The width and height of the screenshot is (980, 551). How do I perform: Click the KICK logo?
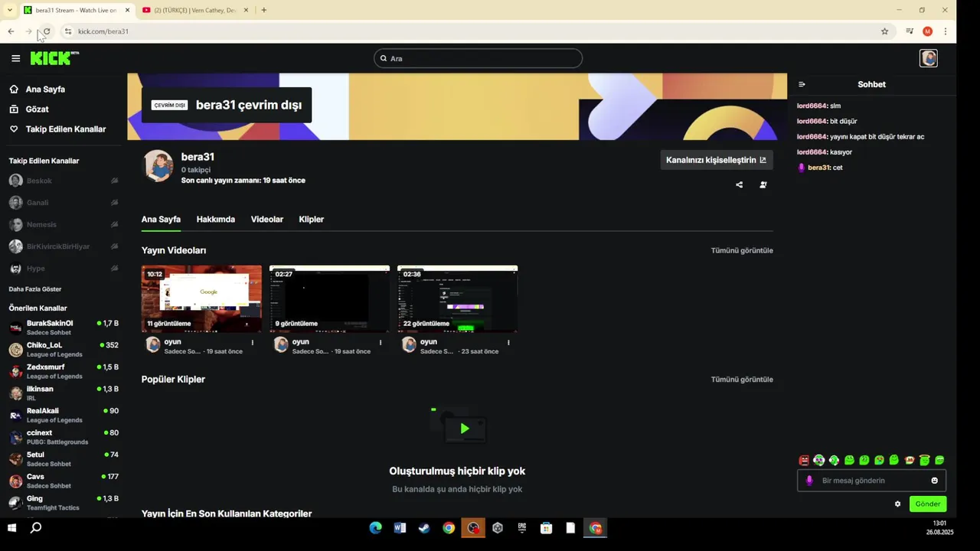pos(54,58)
